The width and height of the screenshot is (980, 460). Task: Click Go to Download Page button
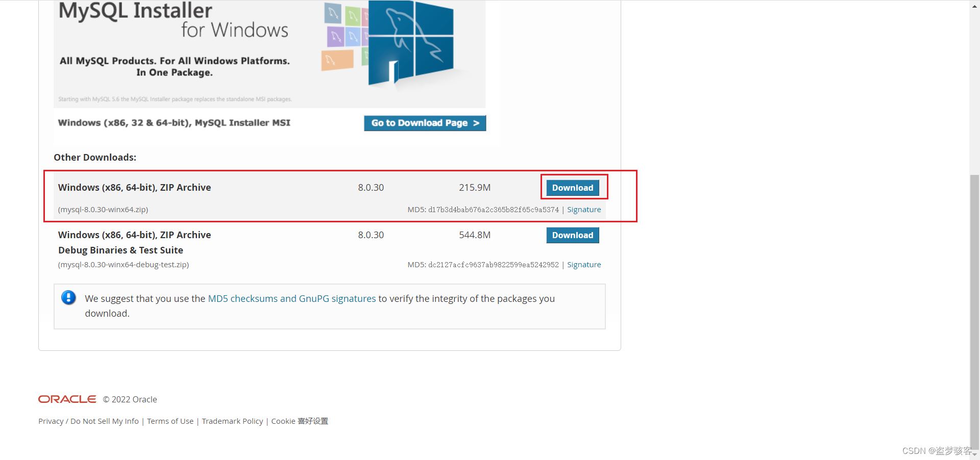click(425, 123)
